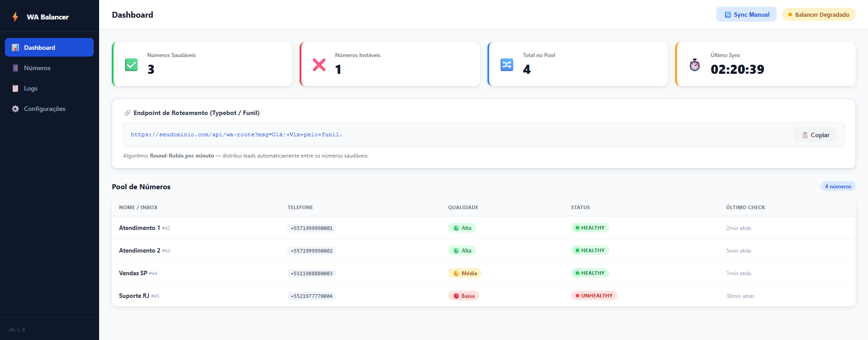Copy the routing endpoint with Copiar button
This screenshot has width=868, height=340.
(x=815, y=135)
